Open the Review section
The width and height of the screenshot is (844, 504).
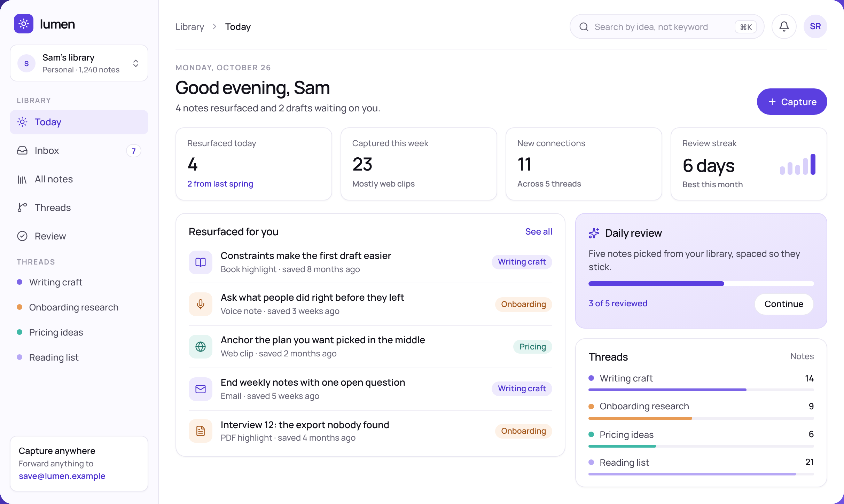[79, 236]
